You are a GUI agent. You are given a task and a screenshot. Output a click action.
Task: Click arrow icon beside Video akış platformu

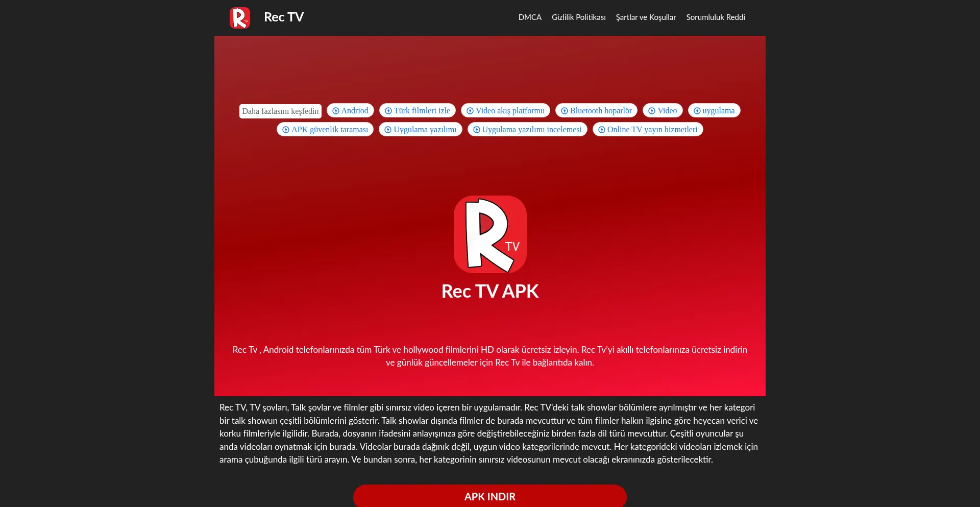pos(470,111)
